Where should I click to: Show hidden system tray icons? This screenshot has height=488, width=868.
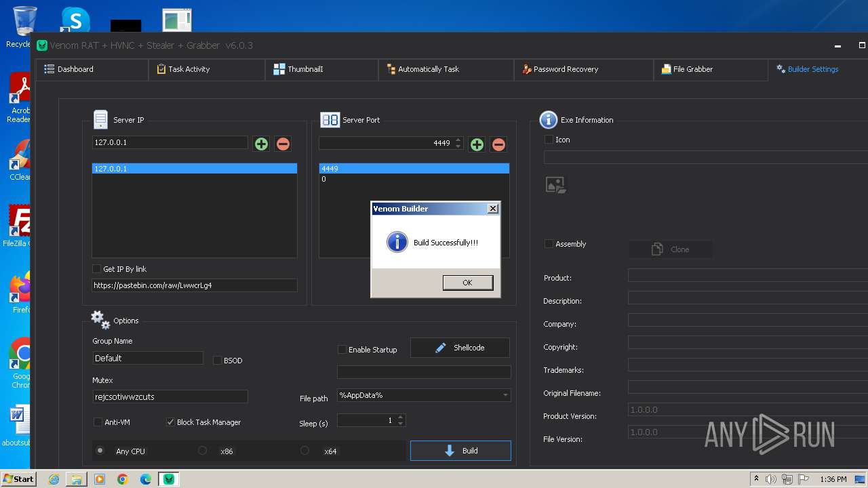tap(756, 479)
